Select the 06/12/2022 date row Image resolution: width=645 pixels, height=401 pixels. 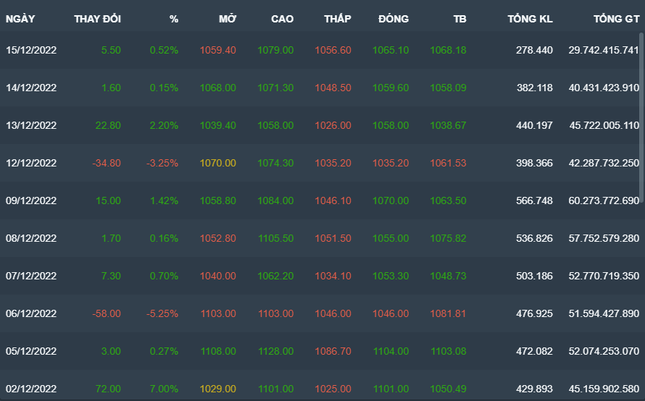coord(32,314)
